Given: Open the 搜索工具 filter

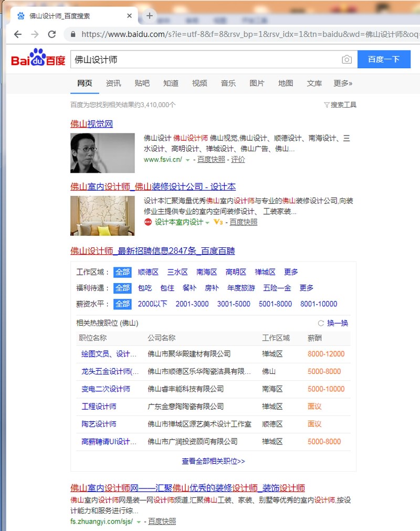Looking at the screenshot, I should pyautogui.click(x=340, y=105).
